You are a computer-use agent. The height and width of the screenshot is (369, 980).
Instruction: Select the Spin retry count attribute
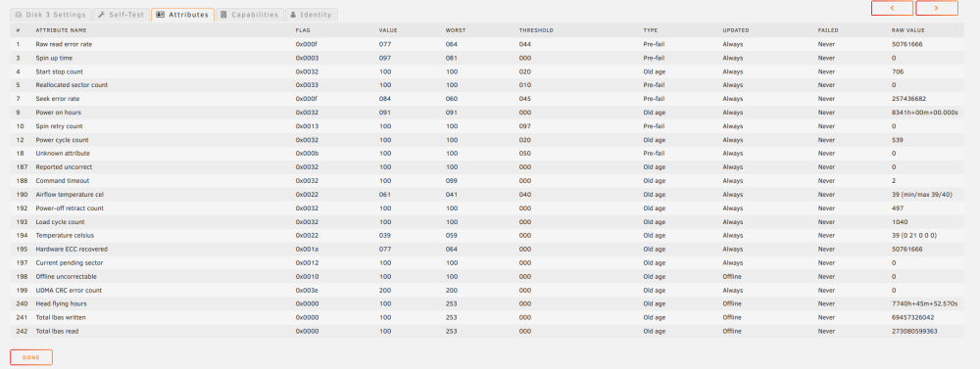click(x=60, y=126)
